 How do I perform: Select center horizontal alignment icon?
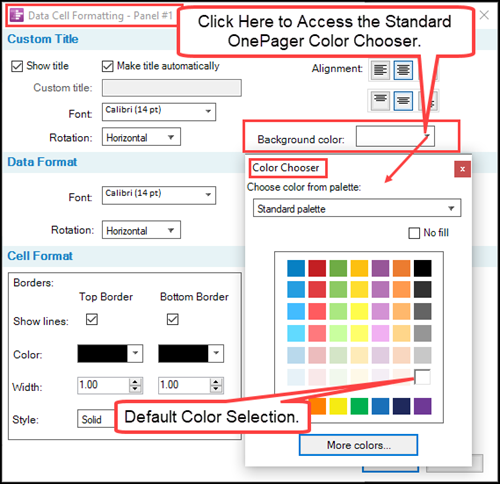point(403,70)
